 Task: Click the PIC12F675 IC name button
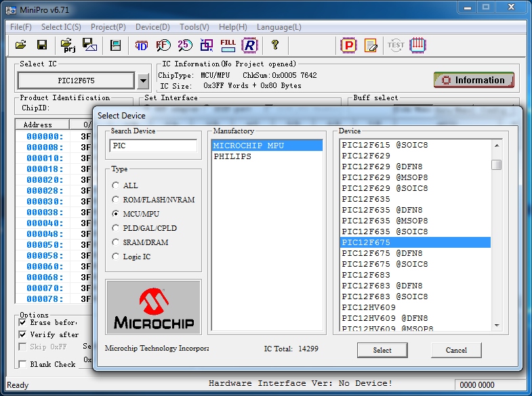click(x=76, y=81)
